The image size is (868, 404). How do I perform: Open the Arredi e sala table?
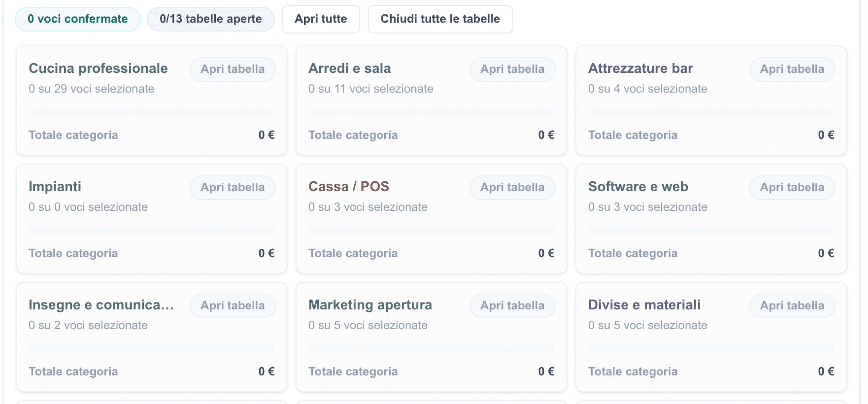point(512,69)
